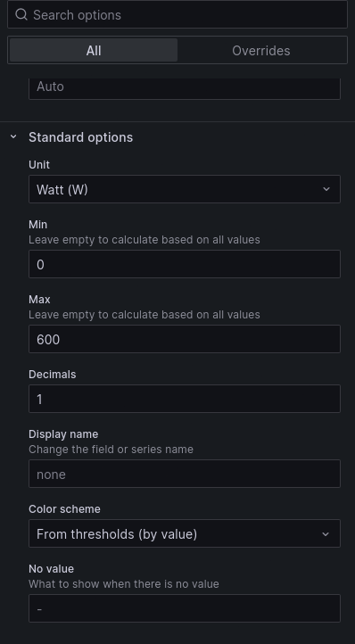This screenshot has height=644, width=355.
Task: Collapse the Standard options chevron
Action: [13, 136]
